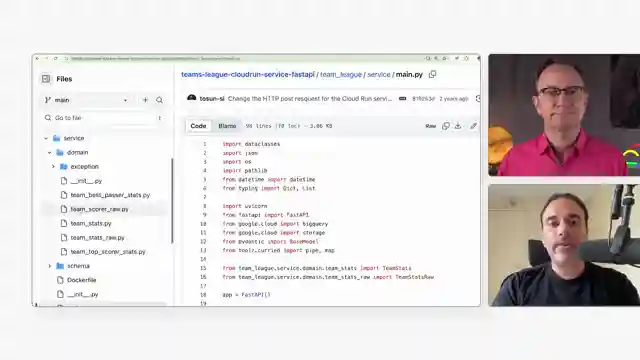
Task: Open teams-league-cloudrun-service-fastapi repository link
Action: tap(248, 74)
